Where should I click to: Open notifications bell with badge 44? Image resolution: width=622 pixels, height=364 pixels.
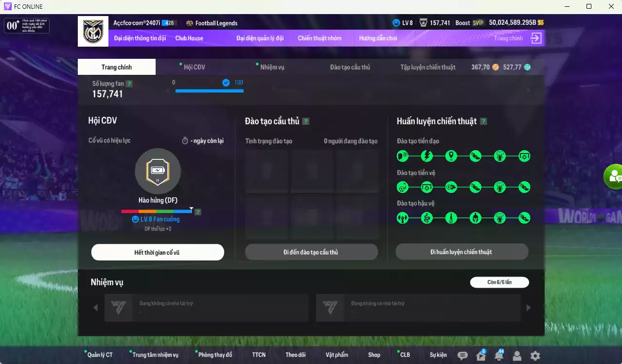point(499,355)
